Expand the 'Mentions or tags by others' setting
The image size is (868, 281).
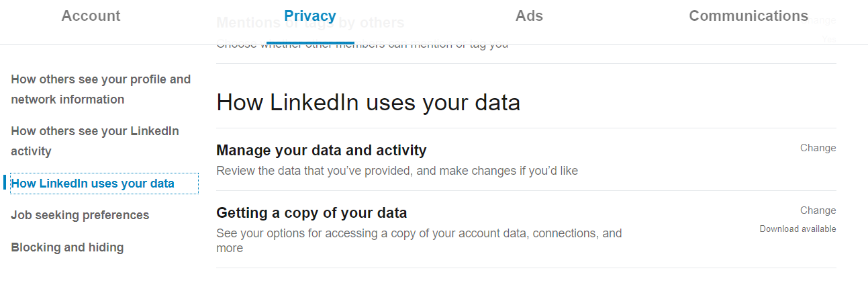point(310,26)
